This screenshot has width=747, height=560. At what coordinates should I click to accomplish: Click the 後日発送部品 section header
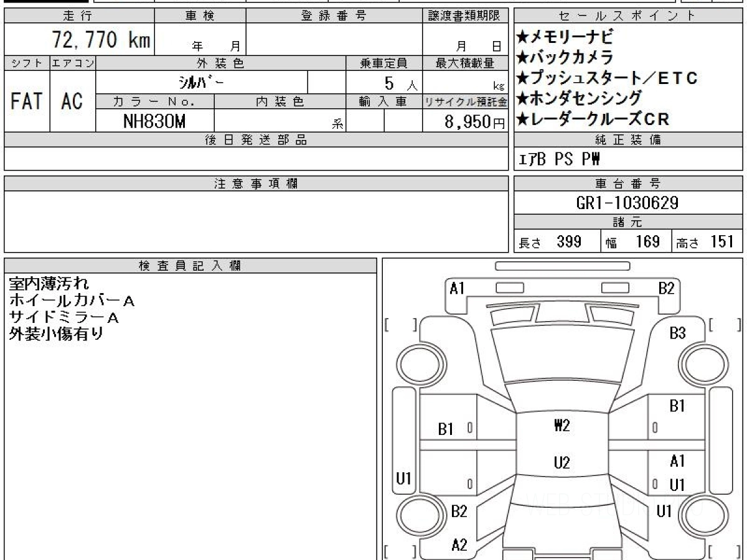(256, 140)
